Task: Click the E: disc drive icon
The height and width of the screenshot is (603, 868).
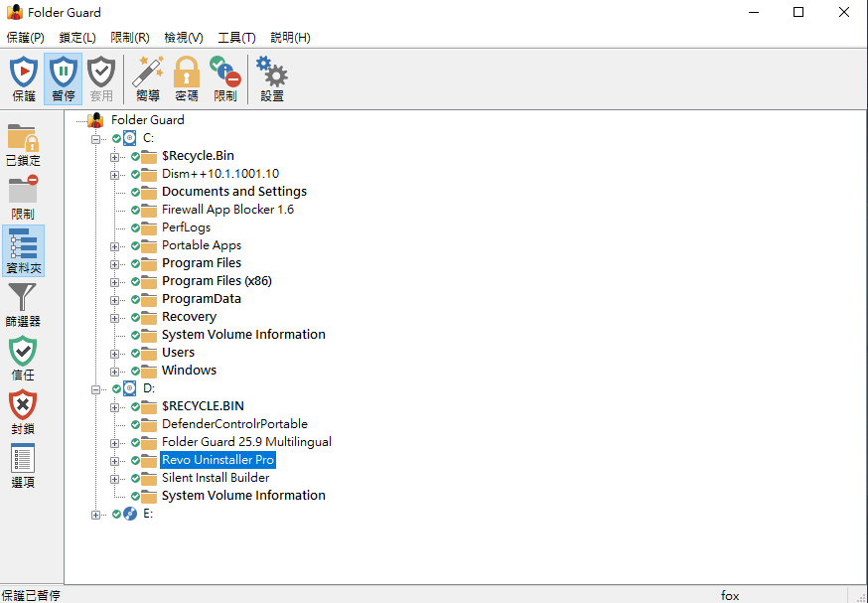Action: [x=129, y=514]
